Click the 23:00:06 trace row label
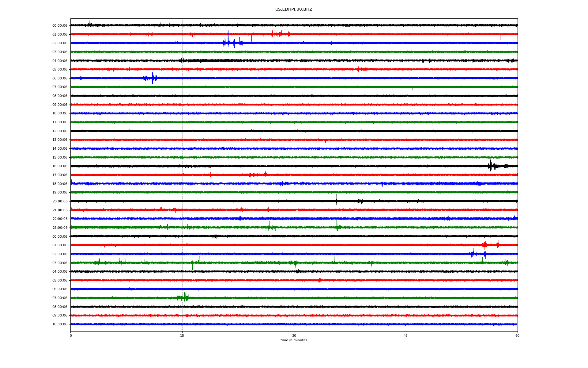The height and width of the screenshot is (368, 588). click(x=60, y=228)
